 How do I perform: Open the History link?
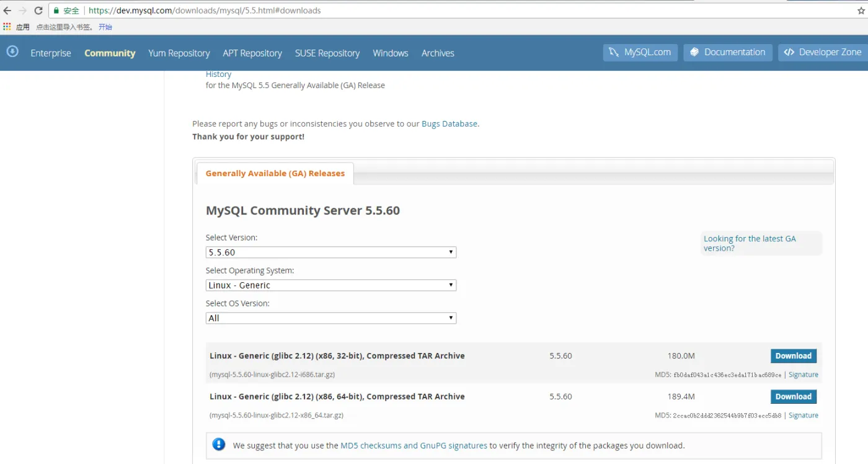[x=218, y=74]
